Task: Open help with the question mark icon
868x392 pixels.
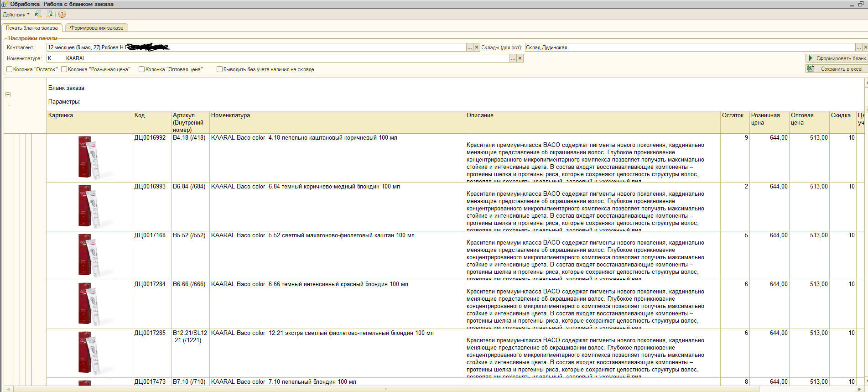Action: click(x=62, y=14)
